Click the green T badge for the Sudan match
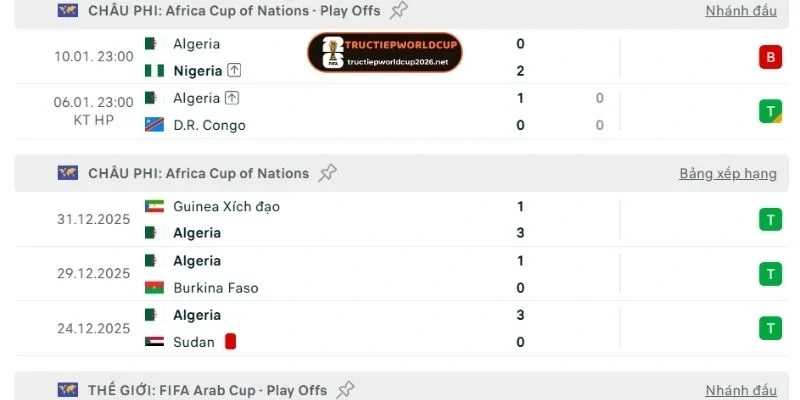800x400 pixels. pos(770,328)
